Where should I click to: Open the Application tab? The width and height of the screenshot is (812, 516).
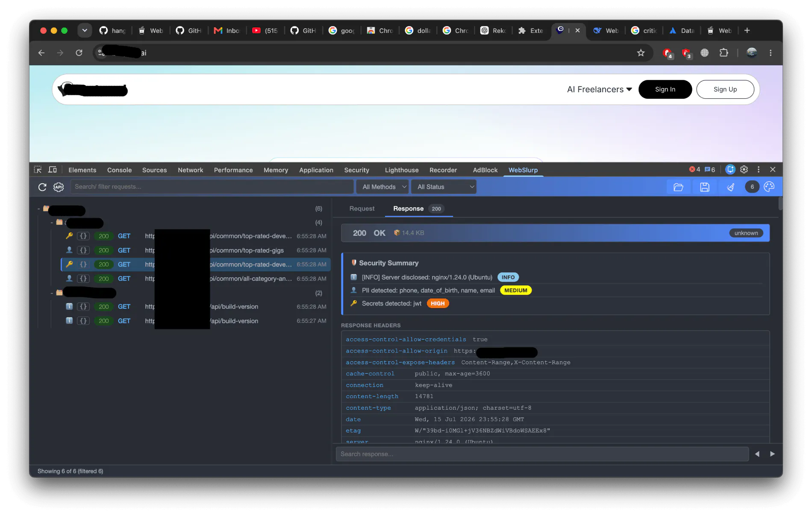pos(316,170)
